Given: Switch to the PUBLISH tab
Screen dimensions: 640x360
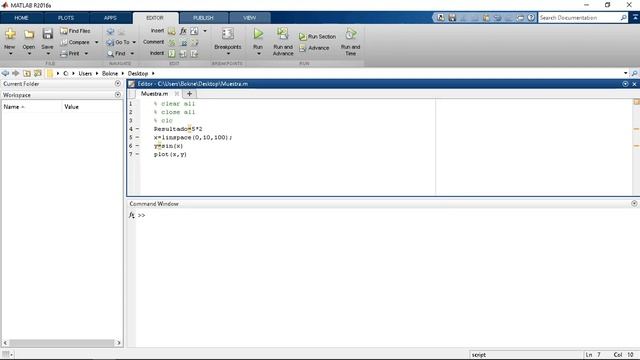Looking at the screenshot, I should pos(203,18).
